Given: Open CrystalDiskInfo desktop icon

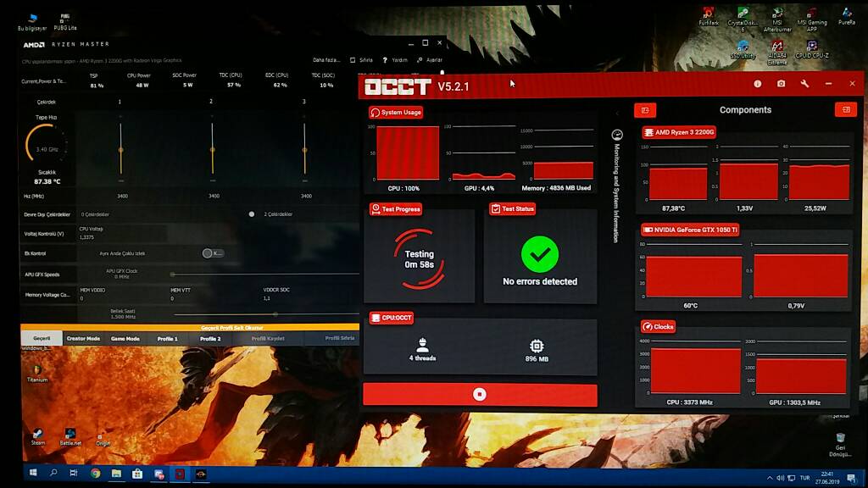Looking at the screenshot, I should pos(743,19).
